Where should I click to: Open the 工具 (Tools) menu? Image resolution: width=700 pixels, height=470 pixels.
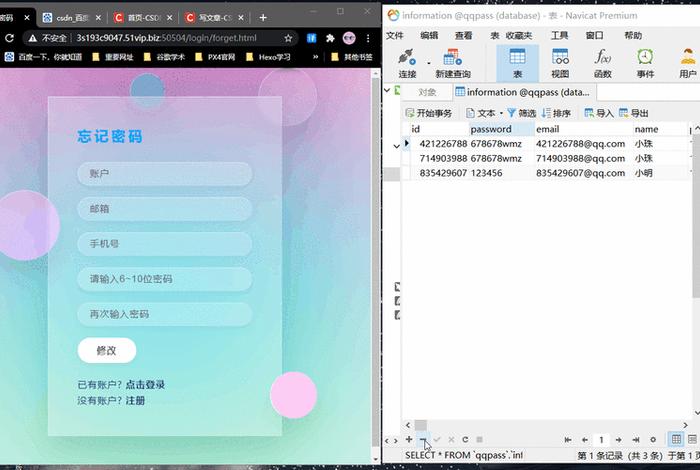[559, 35]
